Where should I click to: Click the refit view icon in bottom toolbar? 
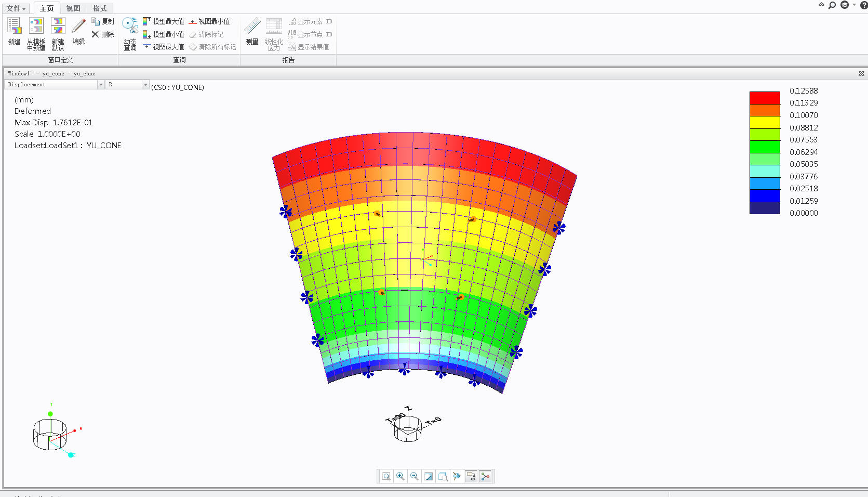(x=386, y=476)
